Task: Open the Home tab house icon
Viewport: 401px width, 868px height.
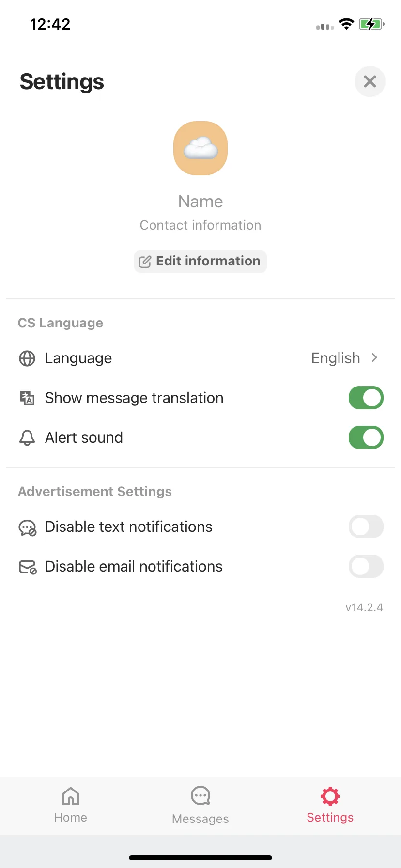Action: (x=71, y=796)
